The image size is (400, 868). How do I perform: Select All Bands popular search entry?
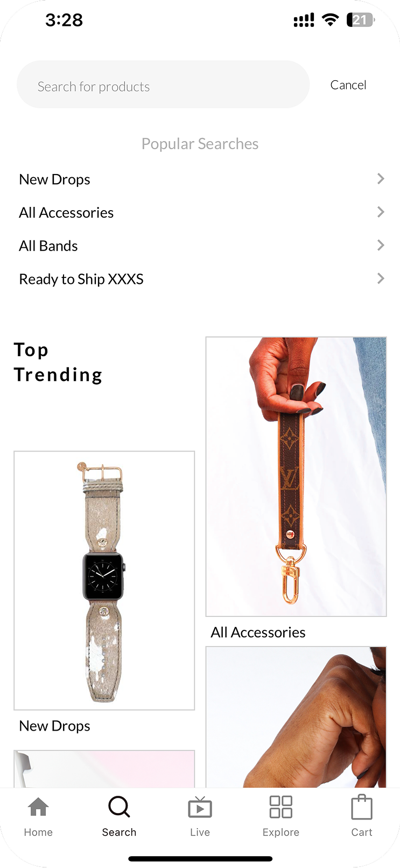(200, 246)
